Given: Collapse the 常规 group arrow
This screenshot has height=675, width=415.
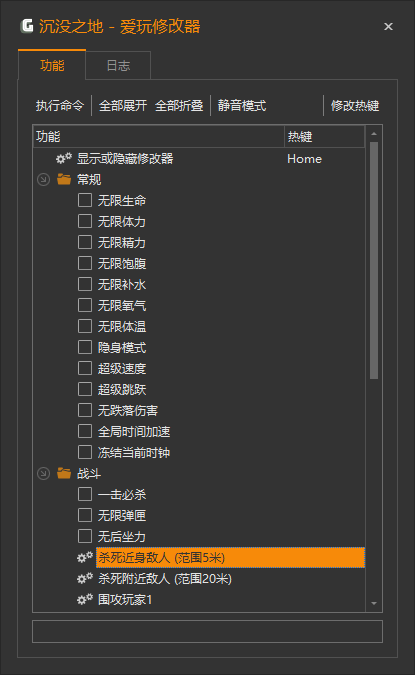Looking at the screenshot, I should 43,179.
